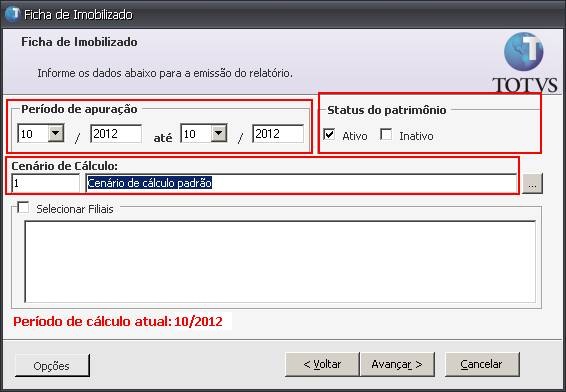This screenshot has width=566, height=392.
Task: Click the start year field 2012
Action: coord(116,134)
